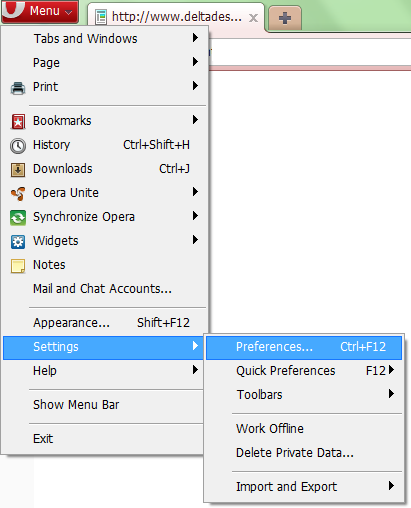Click the blue Widgets gear icon
This screenshot has width=411, height=508.
(18, 242)
